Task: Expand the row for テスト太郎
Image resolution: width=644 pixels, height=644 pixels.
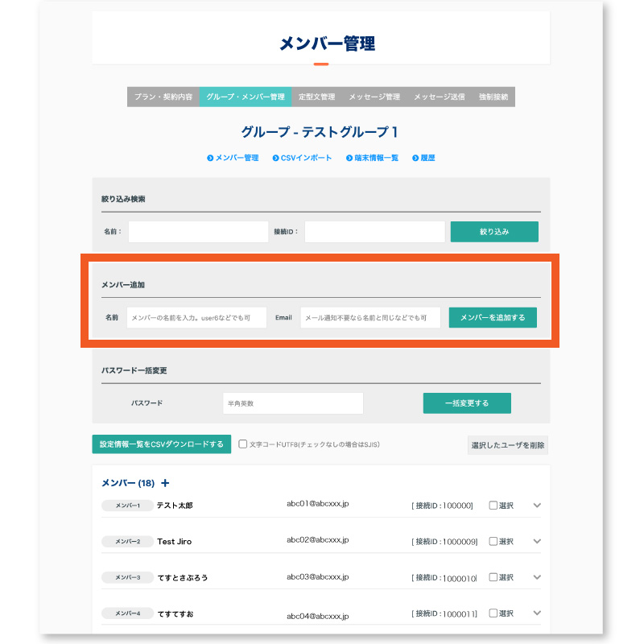Action: click(x=535, y=506)
